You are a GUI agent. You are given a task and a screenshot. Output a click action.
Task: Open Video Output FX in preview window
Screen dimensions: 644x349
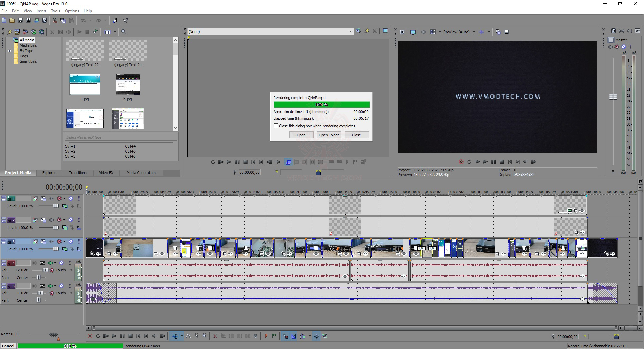[x=424, y=32]
